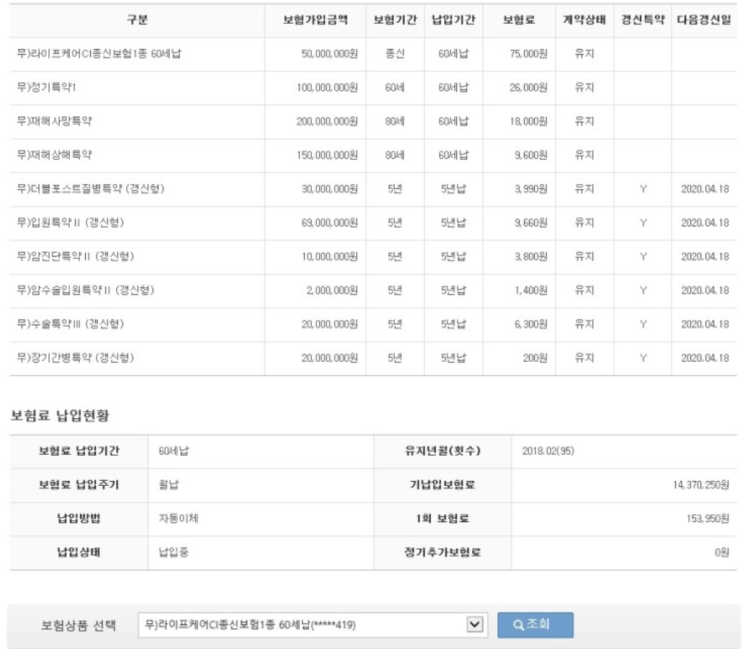This screenshot has height=649, width=743.
Task: Click the 무)재해상해특약 row name
Action: click(x=54, y=155)
